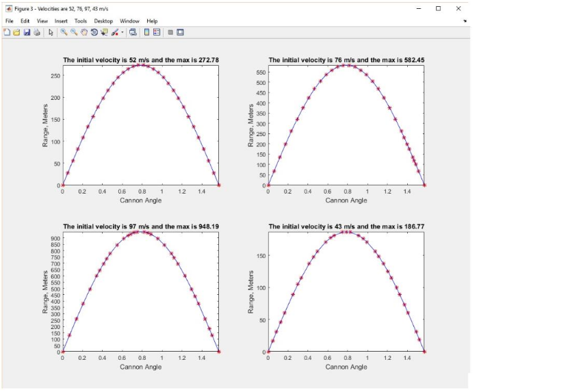Screen dimensions: 581x392
Task: Open the Desktop menu
Action: [x=103, y=21]
